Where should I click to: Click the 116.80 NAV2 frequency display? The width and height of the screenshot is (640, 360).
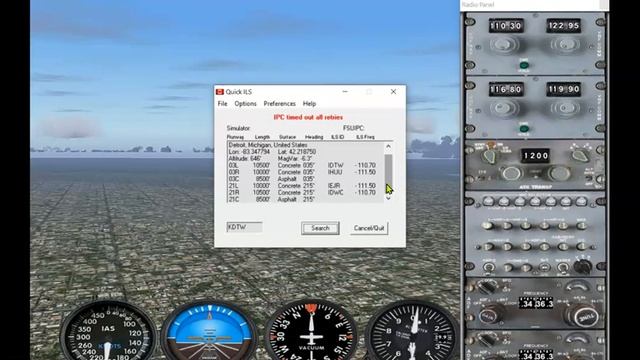[506, 89]
